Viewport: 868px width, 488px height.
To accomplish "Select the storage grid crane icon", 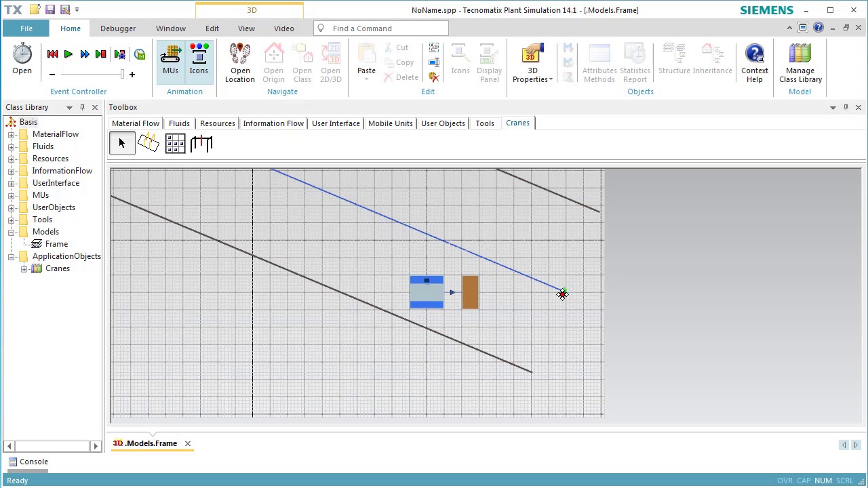I will 175,143.
